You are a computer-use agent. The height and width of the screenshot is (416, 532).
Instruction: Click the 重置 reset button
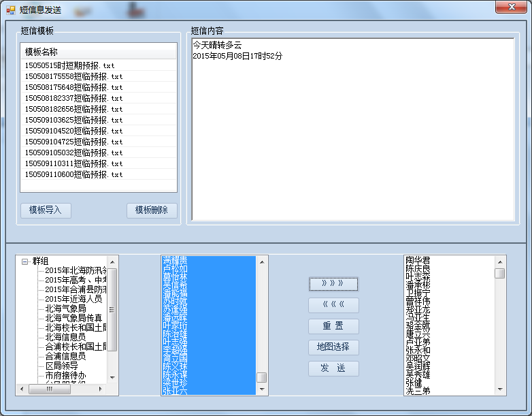pyautogui.click(x=333, y=326)
